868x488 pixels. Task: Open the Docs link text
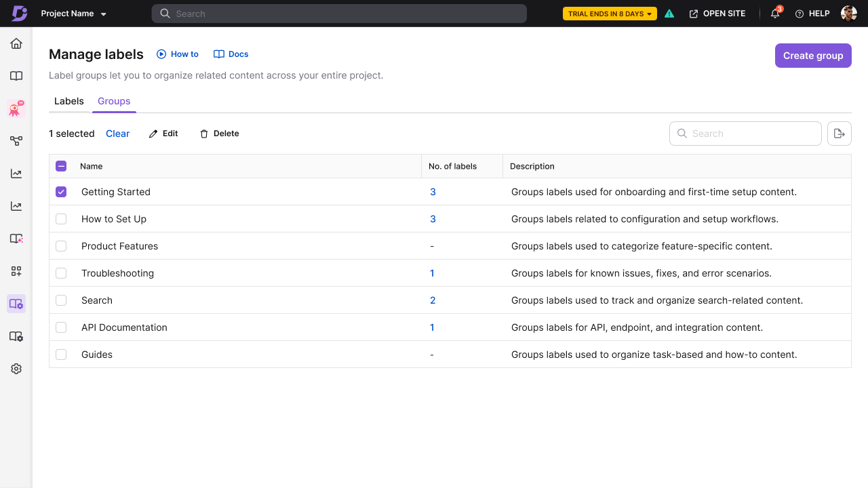[x=238, y=54]
